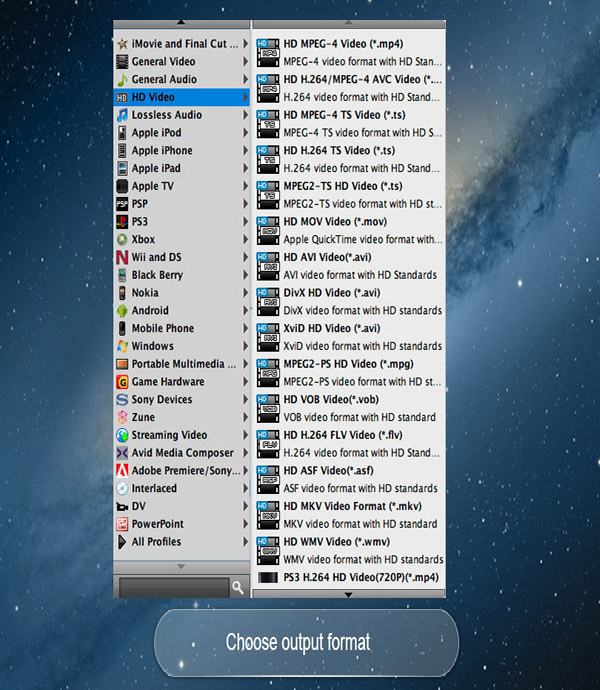
Task: Click the format search input field
Action: 174,587
